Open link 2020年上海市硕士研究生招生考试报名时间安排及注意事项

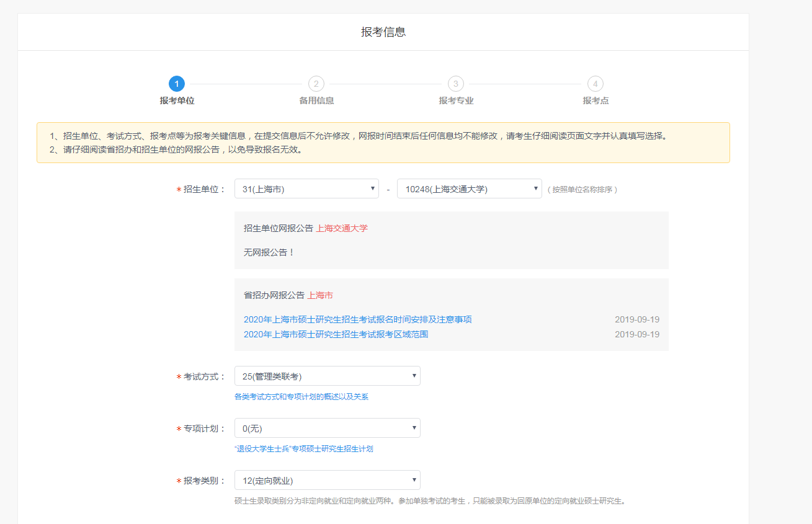358,319
